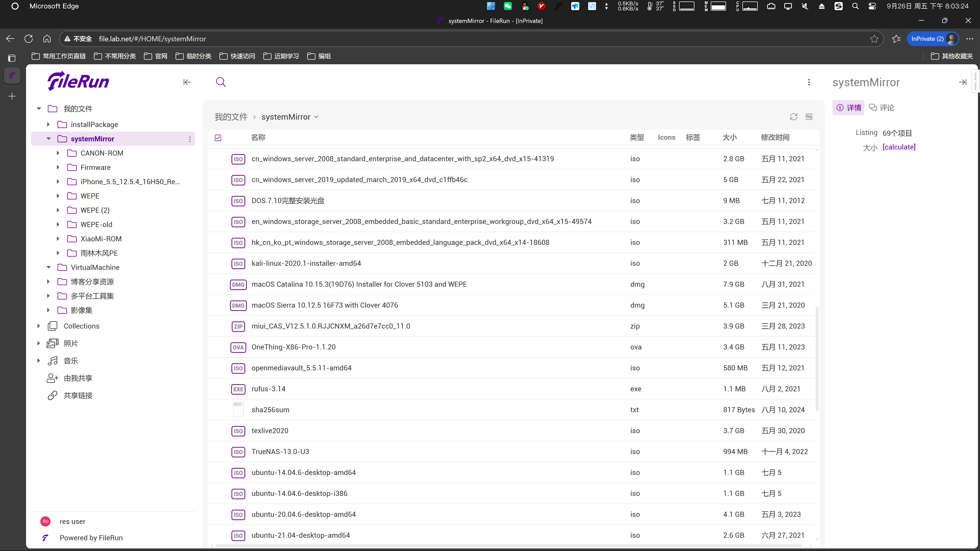Image resolution: width=980 pixels, height=551 pixels.
Task: Click the search magnifier icon
Action: pos(221,82)
